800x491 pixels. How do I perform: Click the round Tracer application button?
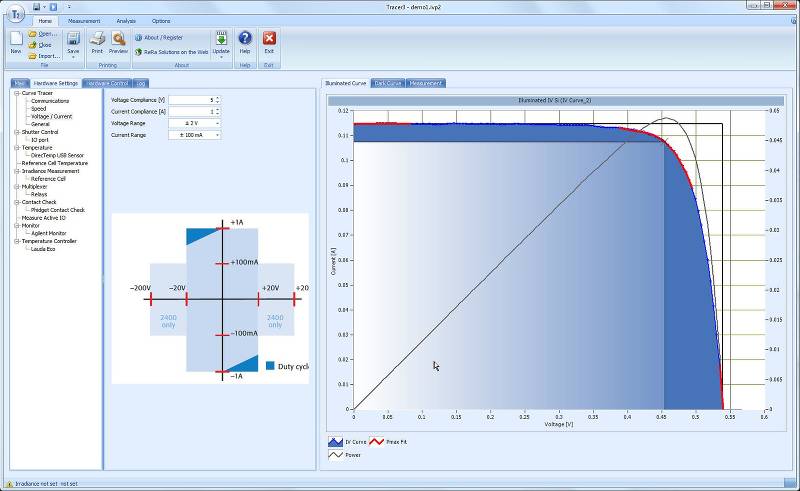pyautogui.click(x=16, y=14)
